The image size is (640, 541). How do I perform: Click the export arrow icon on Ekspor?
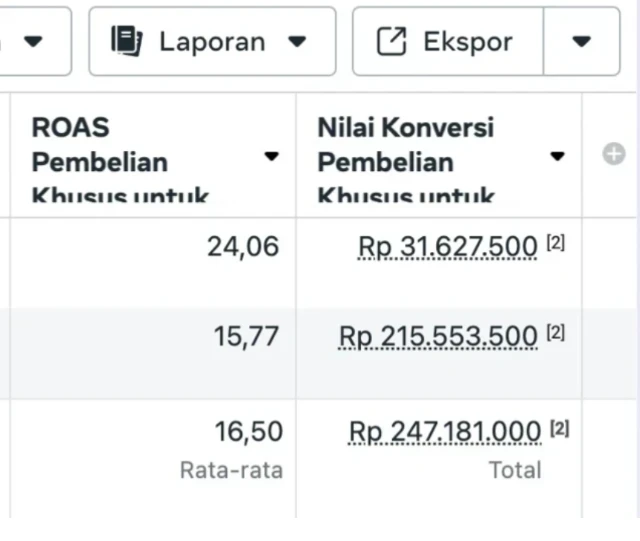pos(391,41)
